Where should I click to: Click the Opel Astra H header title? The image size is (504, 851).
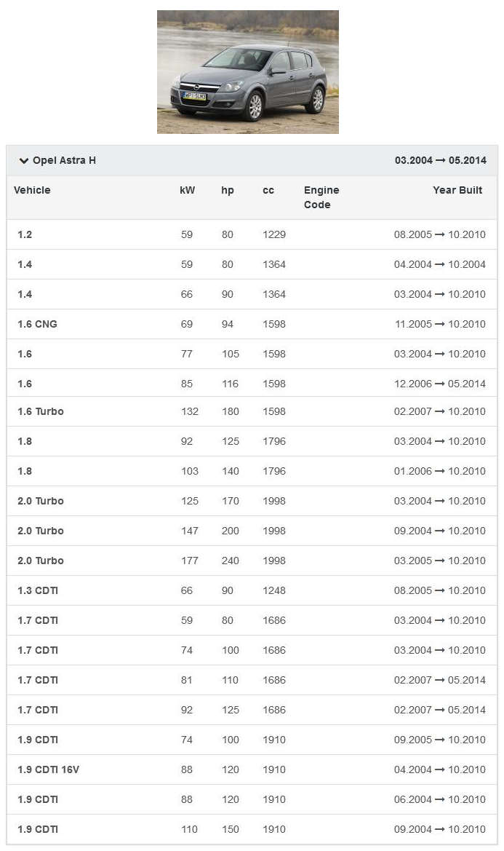[64, 161]
